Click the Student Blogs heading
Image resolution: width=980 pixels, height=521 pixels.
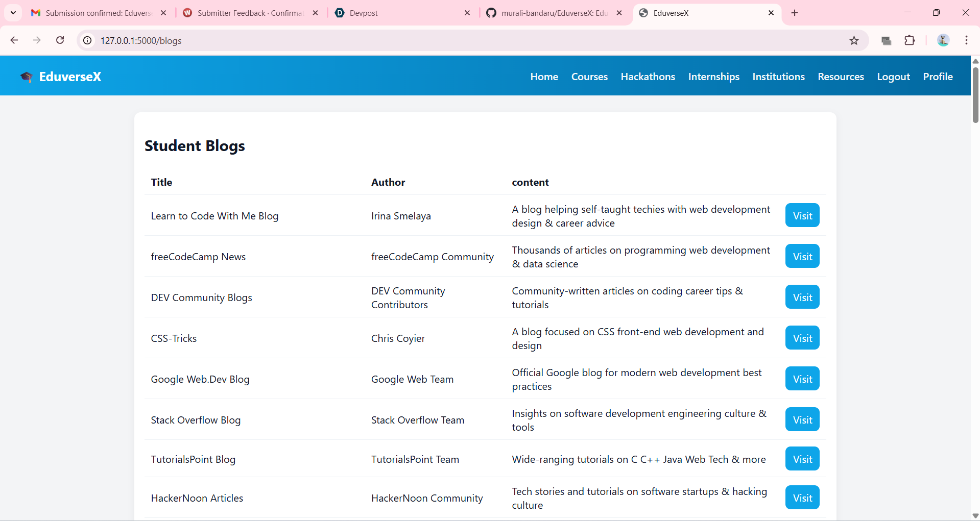tap(195, 146)
